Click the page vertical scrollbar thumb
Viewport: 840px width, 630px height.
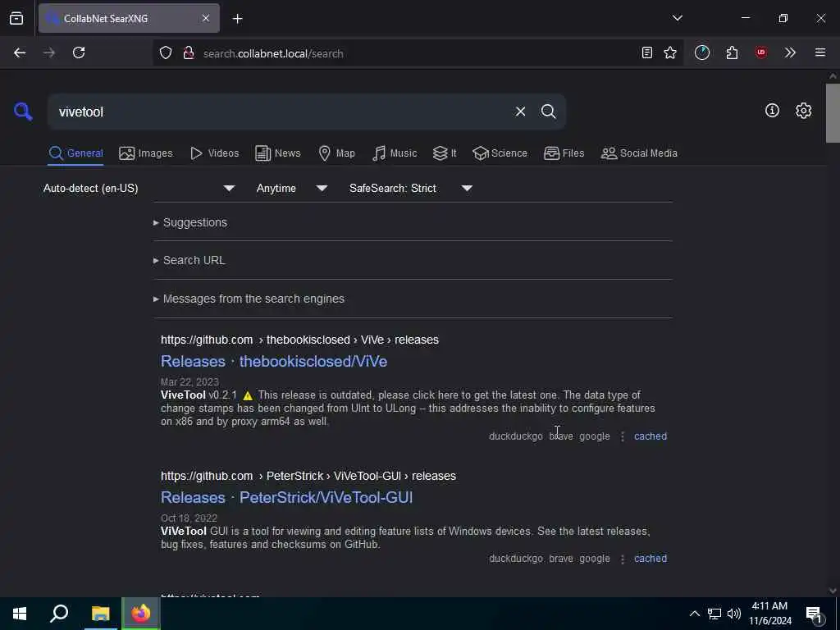[x=833, y=113]
